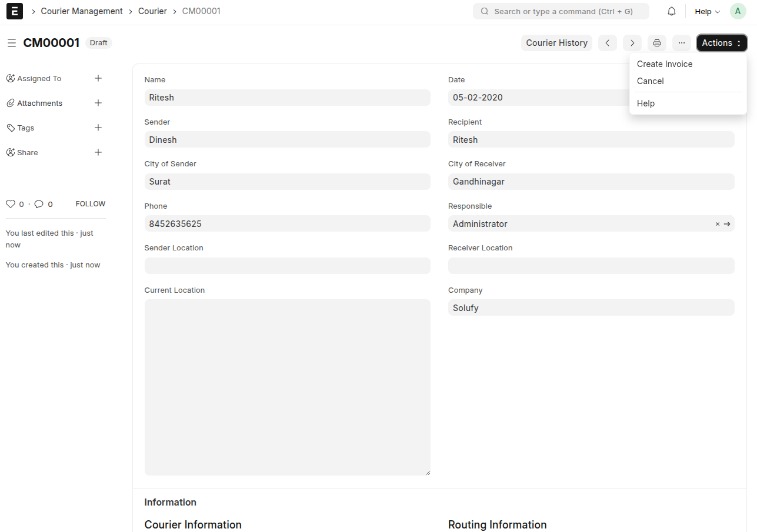This screenshot has height=532, width=757.
Task: Open the Courier History button
Action: pos(556,43)
